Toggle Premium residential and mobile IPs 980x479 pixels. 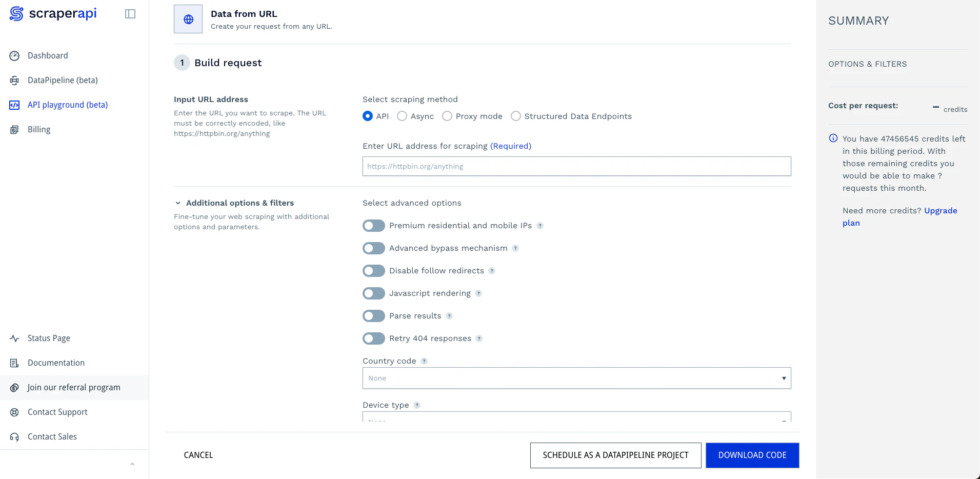pos(373,226)
